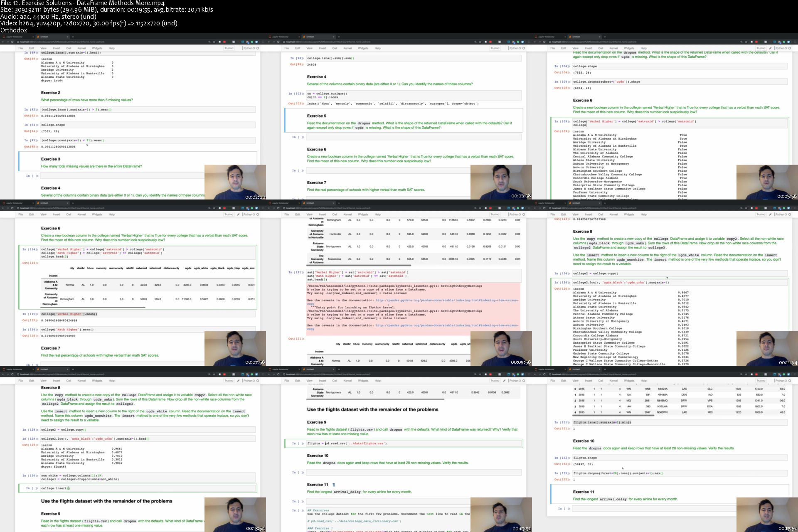
Task: Open Insert menu in the 00:07:56 frame
Action: [x=57, y=214]
